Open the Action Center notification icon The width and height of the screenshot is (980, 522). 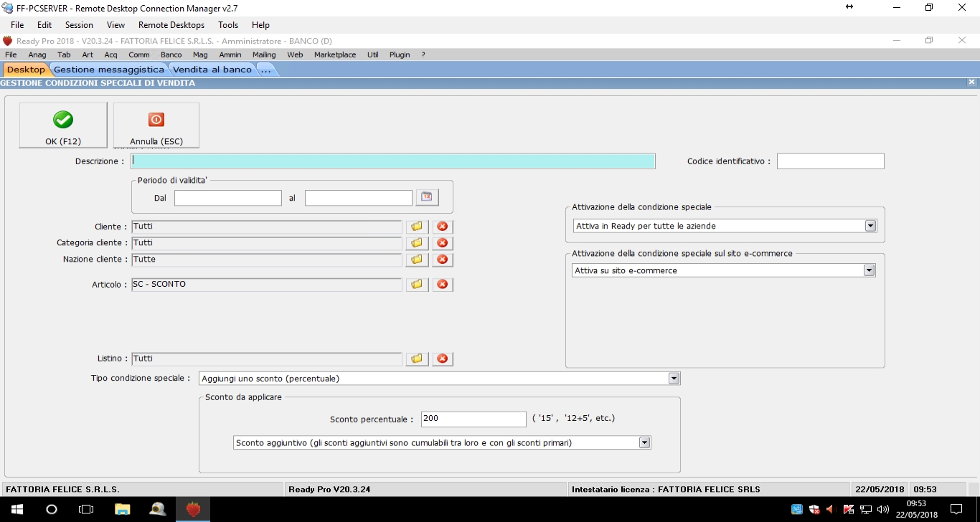[x=956, y=510]
